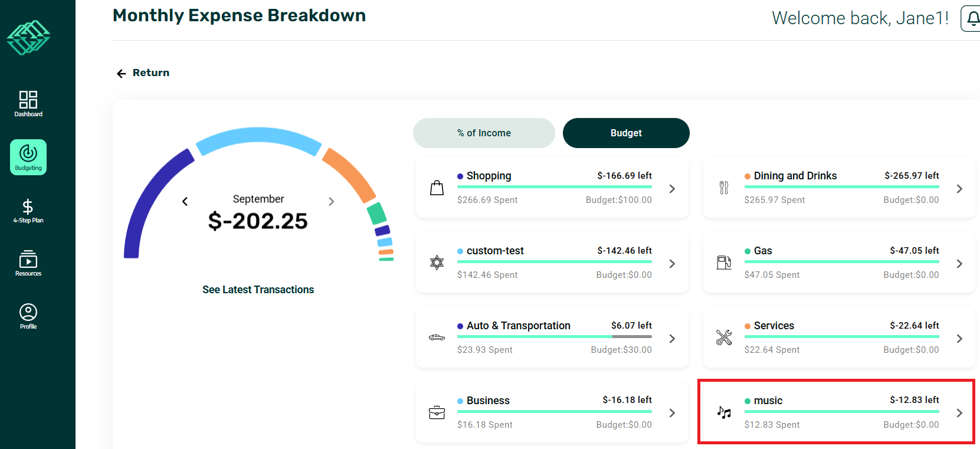Click the Return back link
The width and height of the screenshot is (980, 449).
143,73
